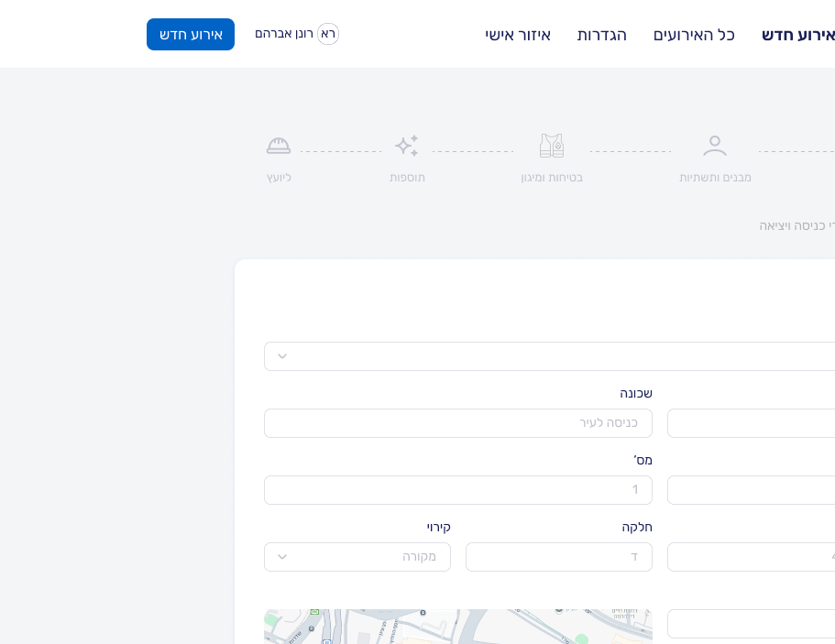Click the map preview at the bottom

coord(458,627)
